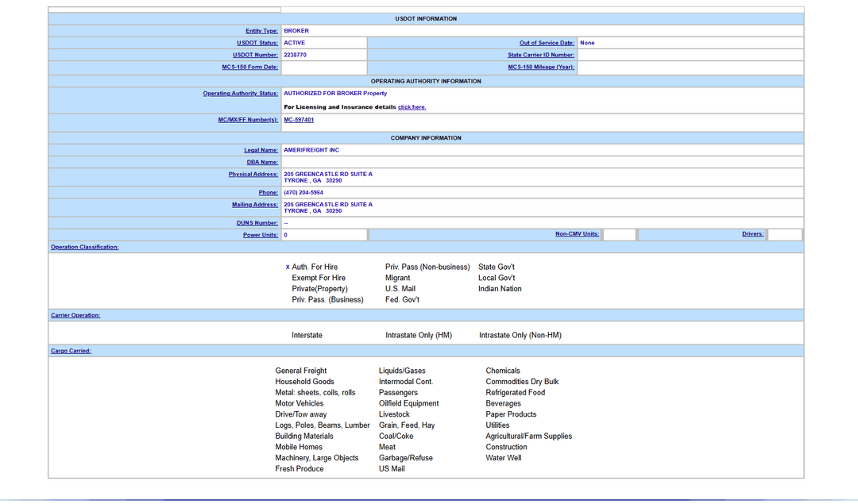Open the Operation Classification heading link
The width and height of the screenshot is (858, 504).
click(x=85, y=247)
